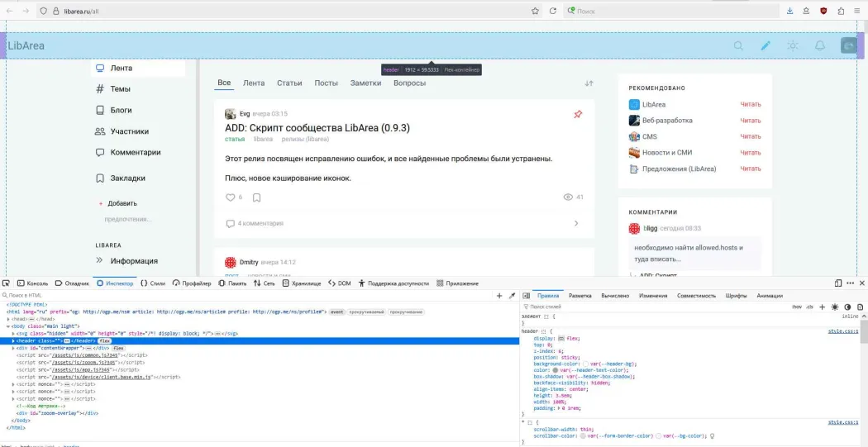
Task: Open the notifications bell in site header
Action: point(820,45)
